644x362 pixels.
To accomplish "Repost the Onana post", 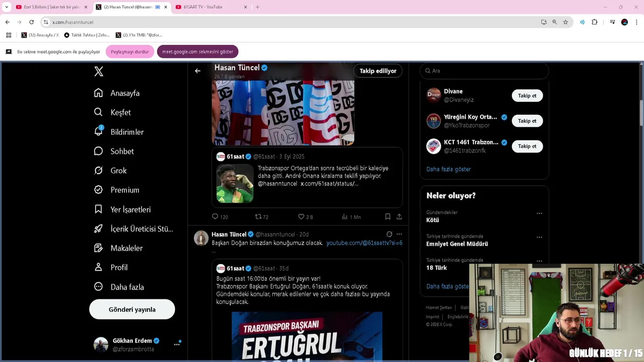I will click(262, 217).
